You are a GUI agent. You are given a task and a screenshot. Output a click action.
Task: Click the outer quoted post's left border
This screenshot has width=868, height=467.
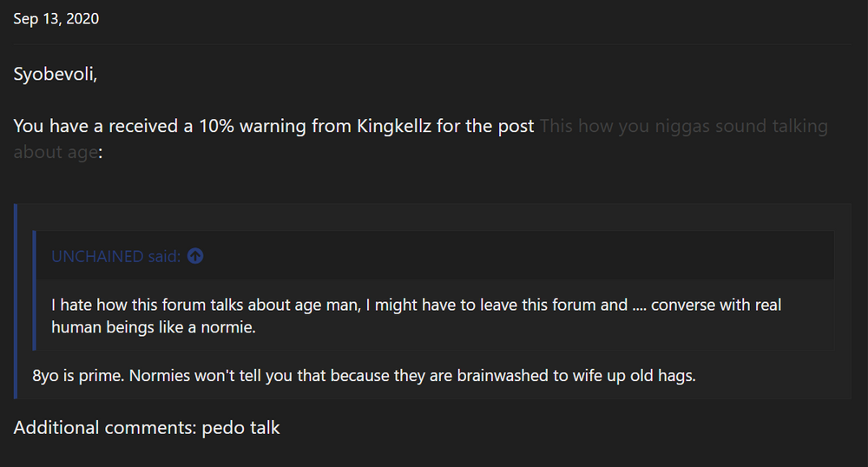(16, 300)
